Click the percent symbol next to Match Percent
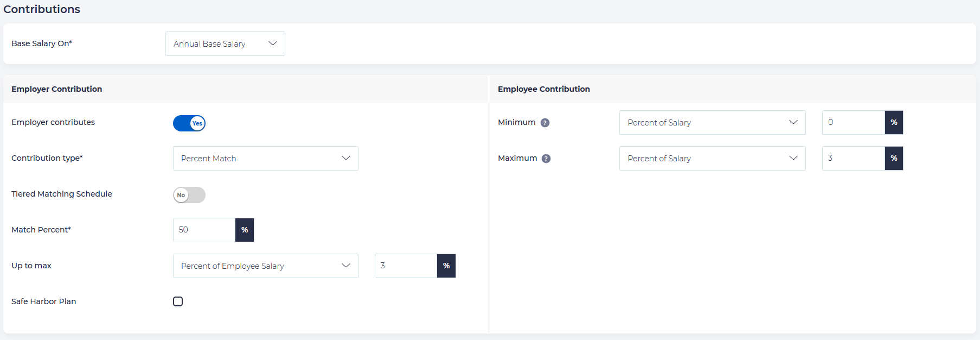Screen dimensions: 980x340 coord(245,230)
